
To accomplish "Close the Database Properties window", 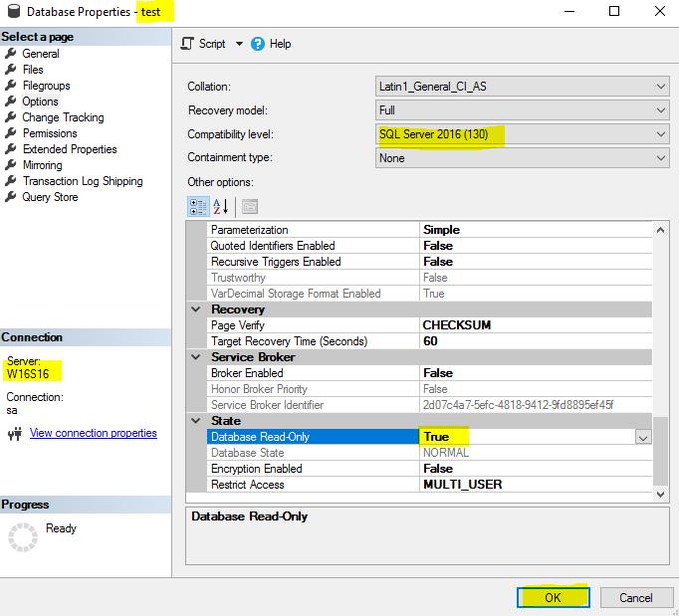I will point(659,11).
